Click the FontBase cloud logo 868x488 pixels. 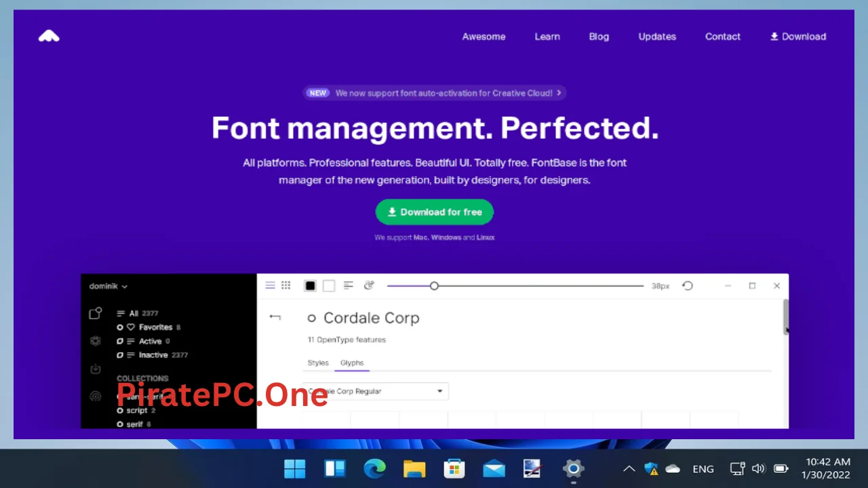[49, 36]
